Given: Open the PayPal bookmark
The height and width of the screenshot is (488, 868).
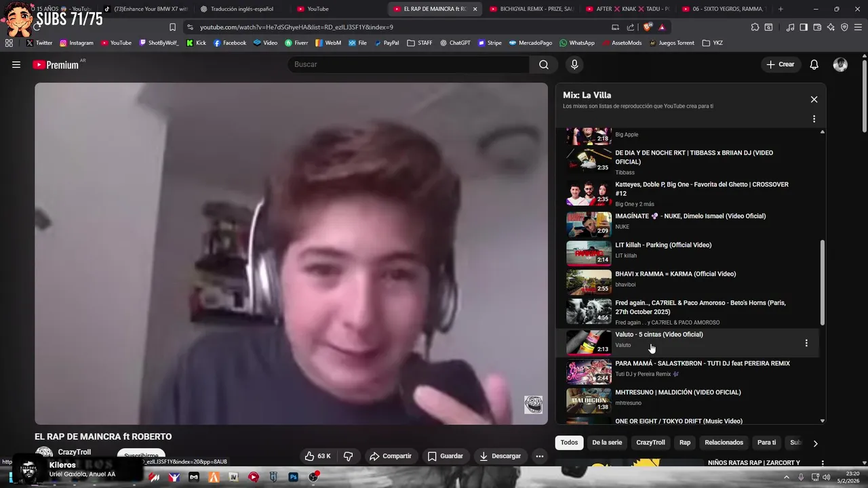Looking at the screenshot, I should click(386, 43).
